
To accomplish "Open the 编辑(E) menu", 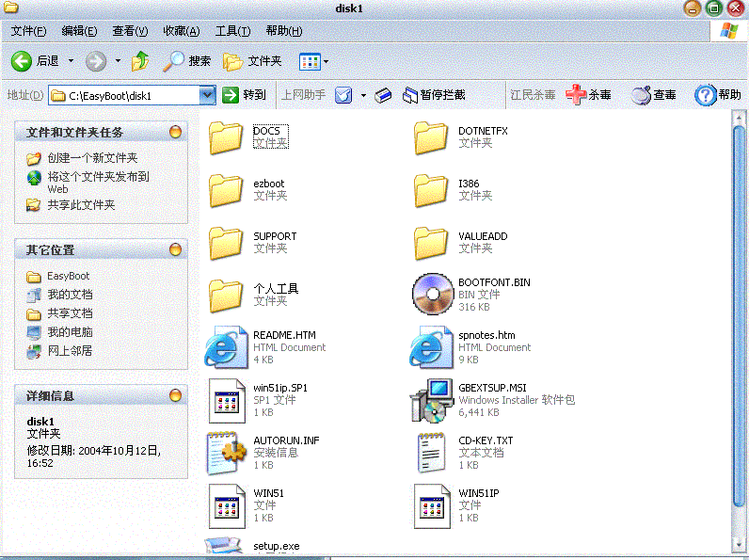I will pos(79,31).
